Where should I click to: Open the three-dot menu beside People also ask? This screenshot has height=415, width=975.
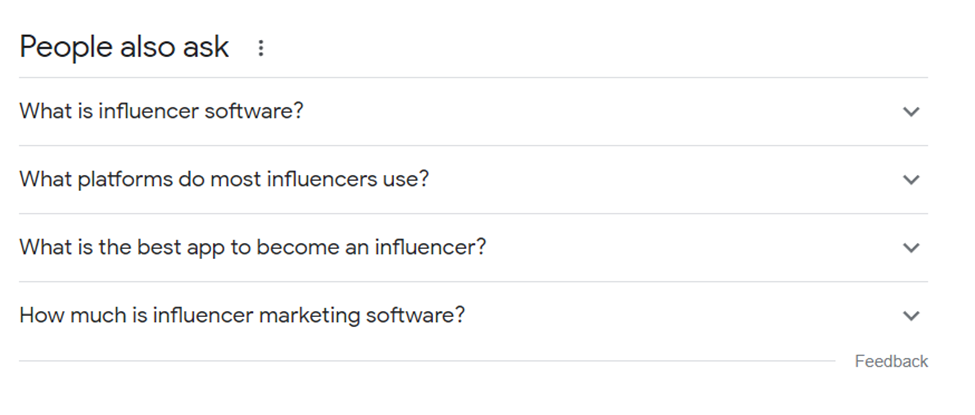(261, 48)
